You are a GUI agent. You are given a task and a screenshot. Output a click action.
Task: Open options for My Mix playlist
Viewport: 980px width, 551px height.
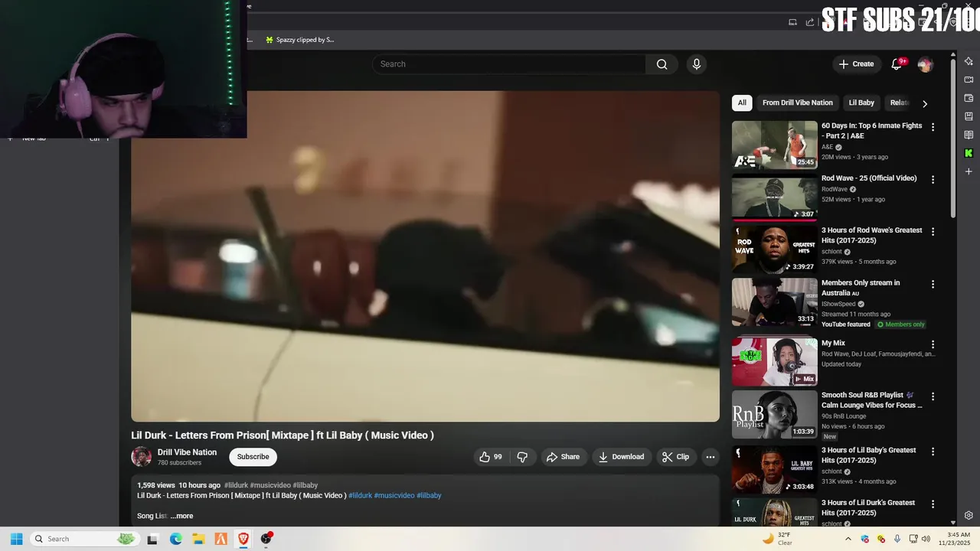tap(933, 345)
